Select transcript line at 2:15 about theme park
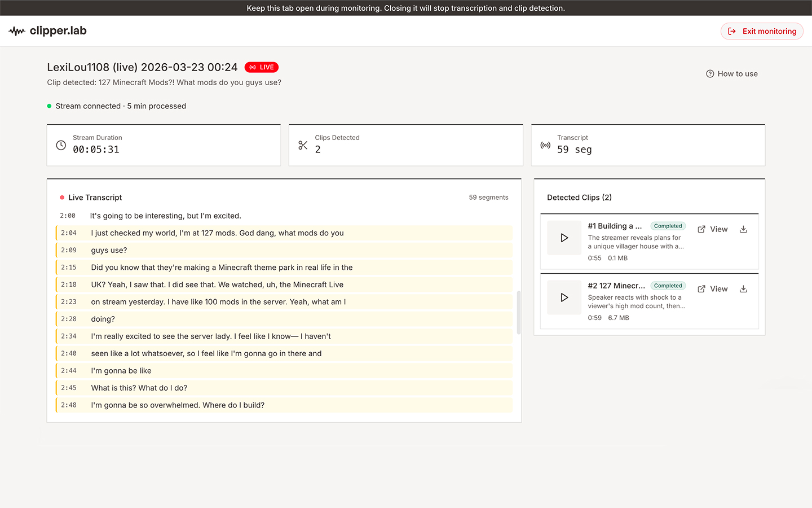 tap(222, 268)
